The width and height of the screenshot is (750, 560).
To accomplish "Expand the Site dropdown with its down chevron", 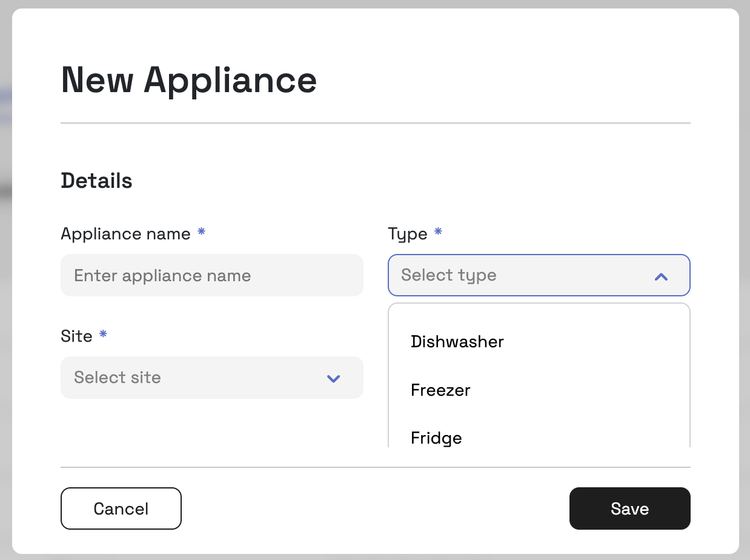I will (333, 379).
